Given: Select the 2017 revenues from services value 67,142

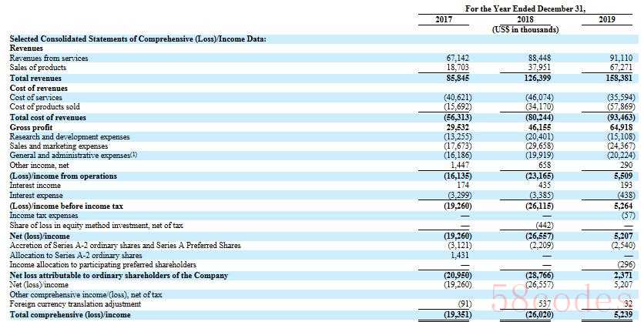Looking at the screenshot, I should (458, 58).
